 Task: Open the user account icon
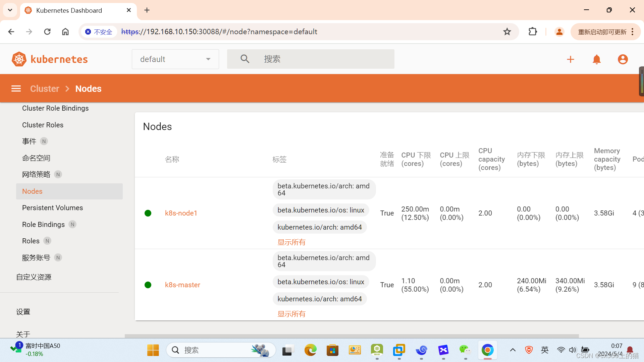pyautogui.click(x=623, y=59)
